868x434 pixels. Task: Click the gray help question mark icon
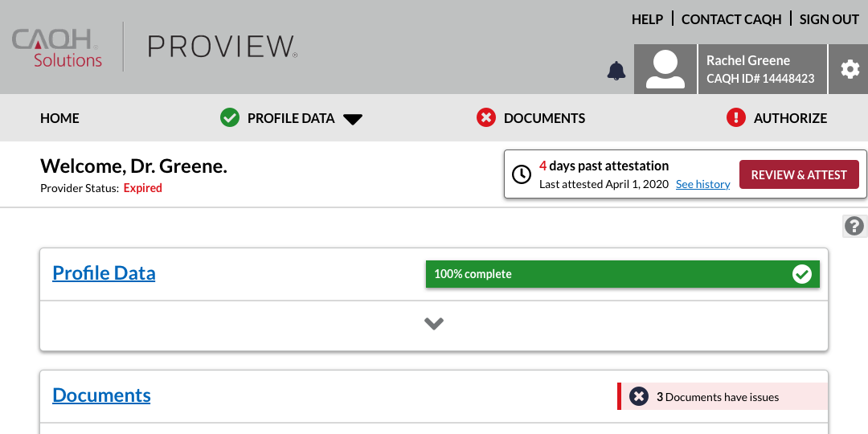tap(854, 226)
